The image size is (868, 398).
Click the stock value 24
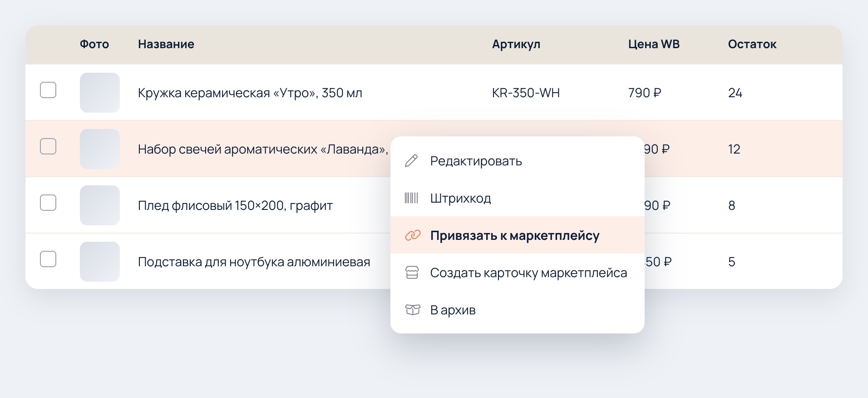click(735, 93)
